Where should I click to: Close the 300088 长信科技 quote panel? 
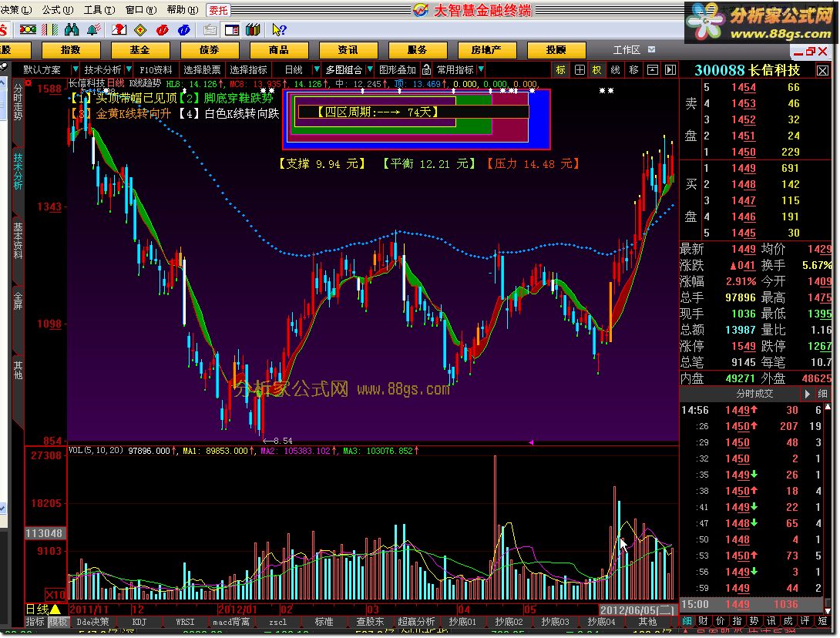pos(822,70)
